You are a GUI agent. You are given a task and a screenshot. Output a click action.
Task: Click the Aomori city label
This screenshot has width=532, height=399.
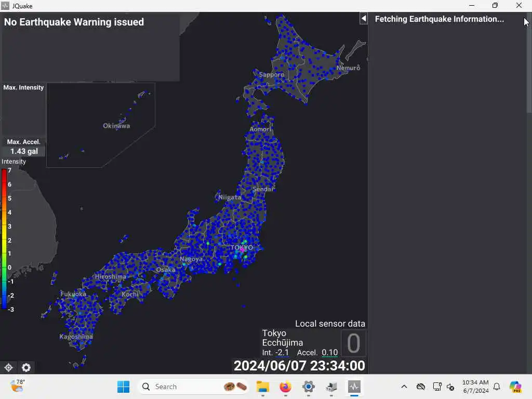pos(261,129)
